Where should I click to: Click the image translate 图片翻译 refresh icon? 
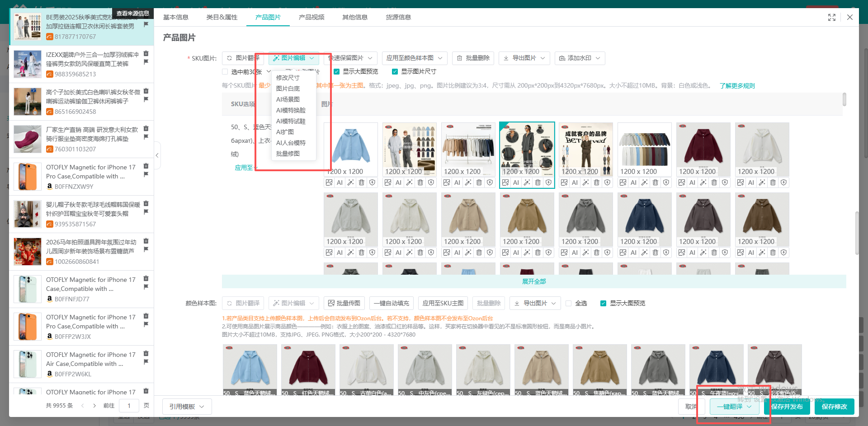click(x=230, y=58)
